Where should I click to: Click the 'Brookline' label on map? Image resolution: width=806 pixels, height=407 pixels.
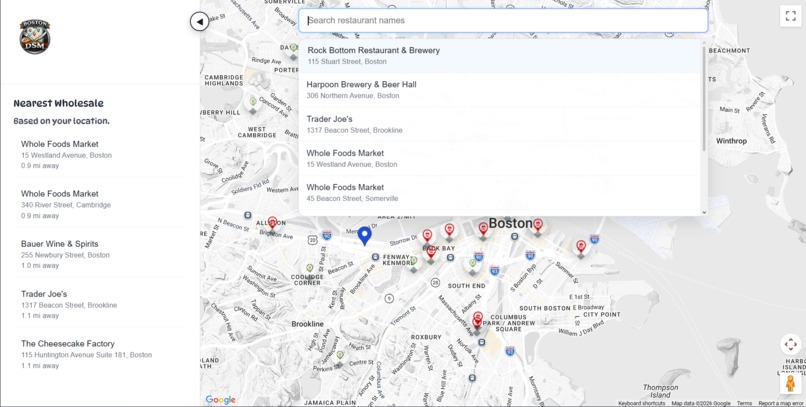click(x=307, y=324)
